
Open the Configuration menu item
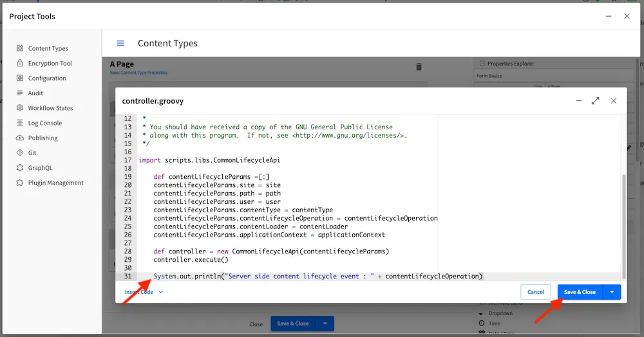coord(47,78)
